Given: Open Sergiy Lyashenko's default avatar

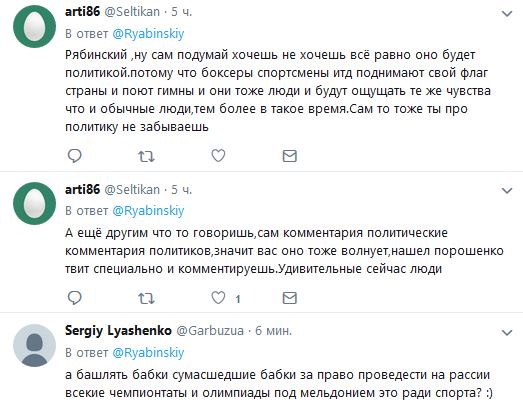Looking at the screenshot, I should [34, 345].
